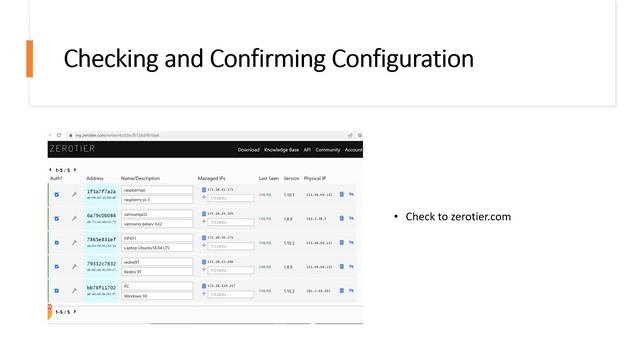
Task: Click the hide member icon on first row
Action: click(x=351, y=194)
